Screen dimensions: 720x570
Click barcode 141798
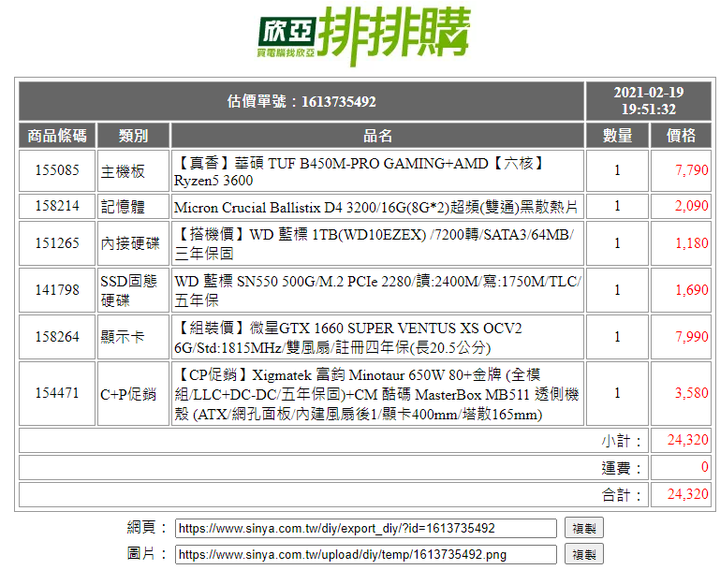click(x=57, y=290)
